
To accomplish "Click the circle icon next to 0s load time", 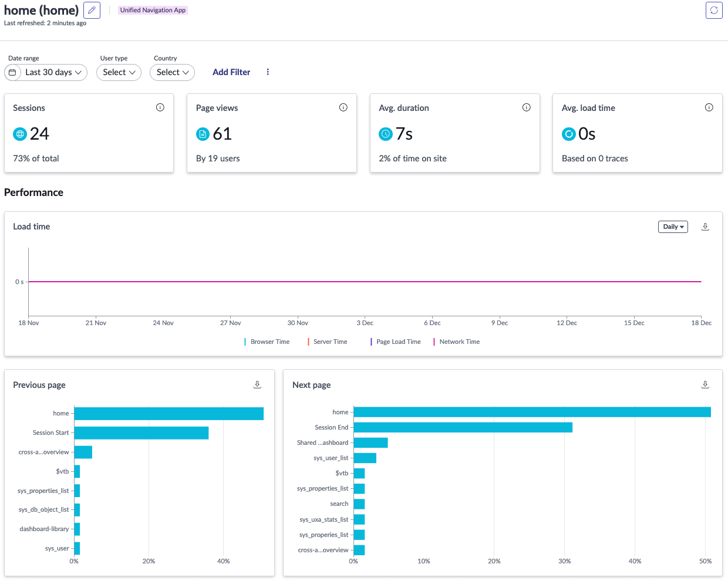I will [569, 134].
